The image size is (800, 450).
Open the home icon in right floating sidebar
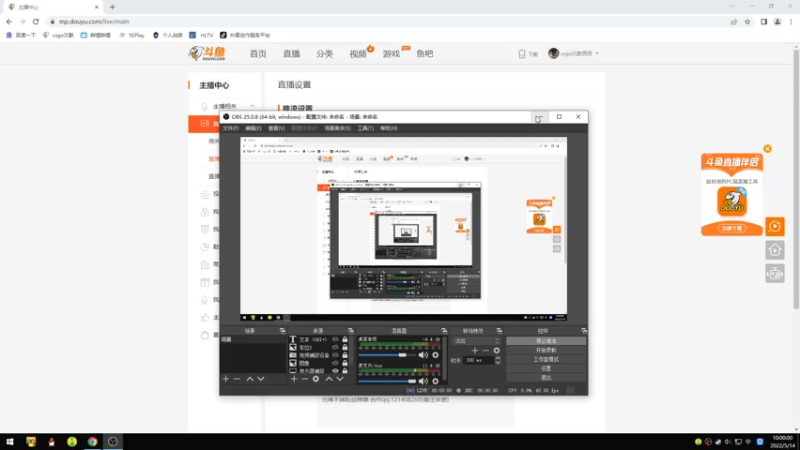coord(774,250)
